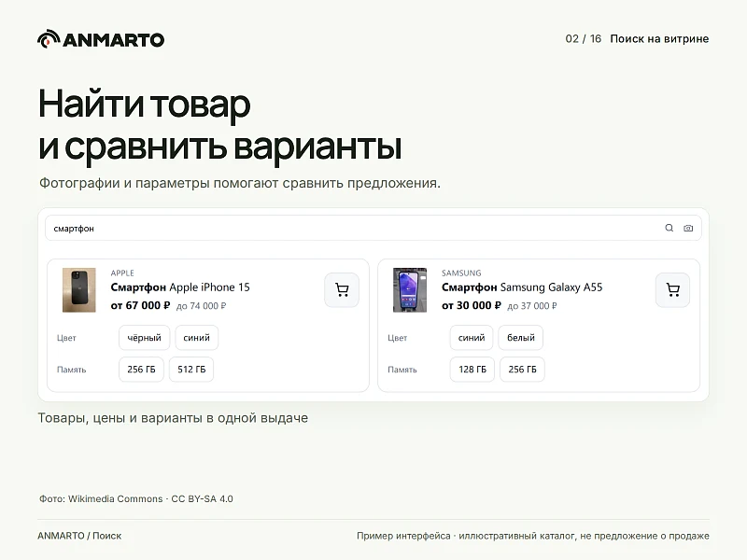Open the iPhone 15 product thumbnail

click(x=79, y=290)
